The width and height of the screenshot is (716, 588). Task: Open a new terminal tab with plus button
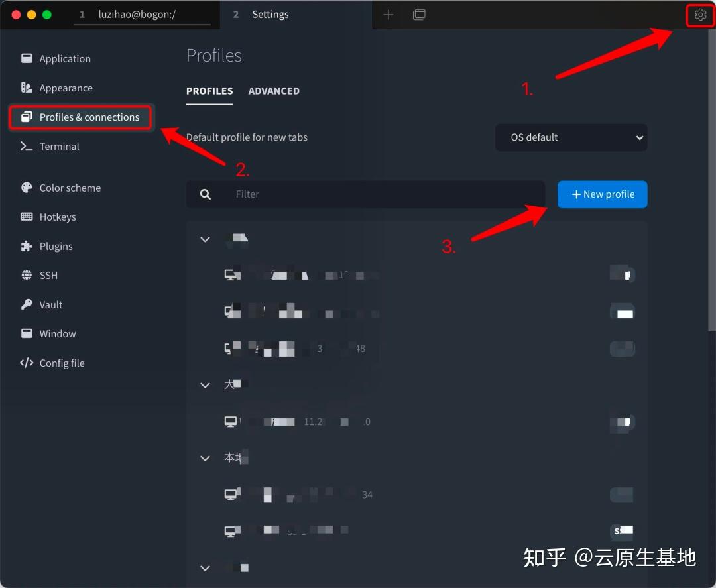388,14
